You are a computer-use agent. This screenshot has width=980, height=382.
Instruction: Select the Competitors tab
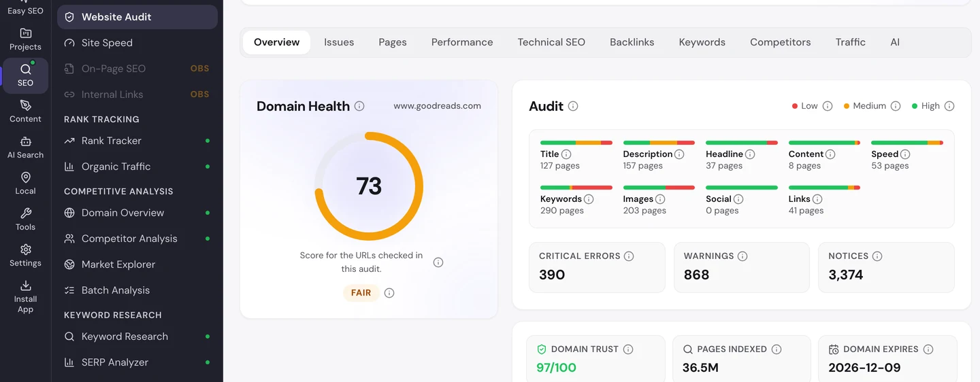pyautogui.click(x=781, y=42)
